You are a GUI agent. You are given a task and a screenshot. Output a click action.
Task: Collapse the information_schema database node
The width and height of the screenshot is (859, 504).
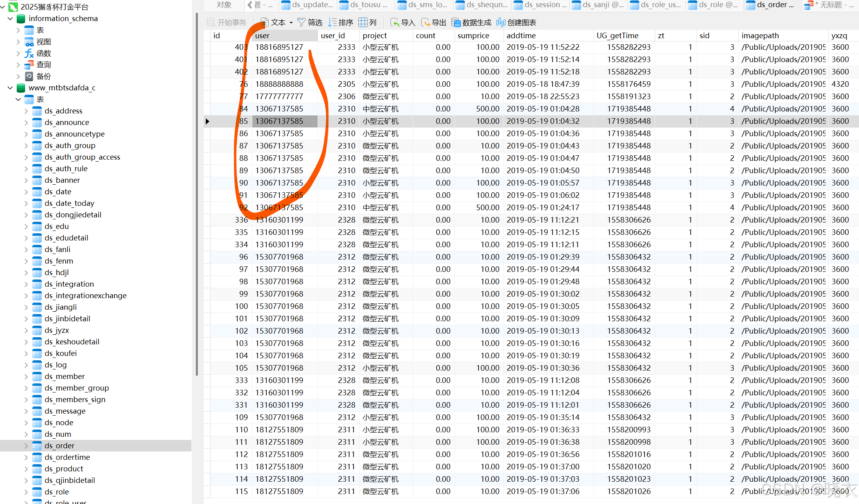point(10,19)
